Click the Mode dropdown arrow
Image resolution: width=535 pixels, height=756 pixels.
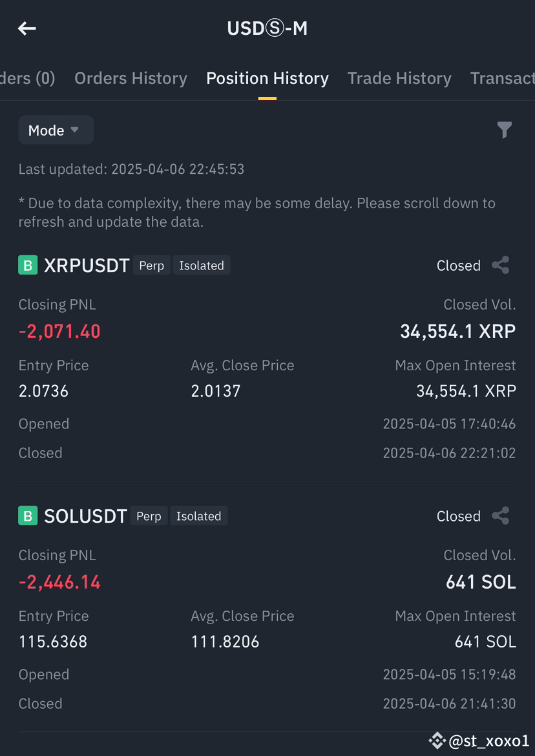click(75, 130)
